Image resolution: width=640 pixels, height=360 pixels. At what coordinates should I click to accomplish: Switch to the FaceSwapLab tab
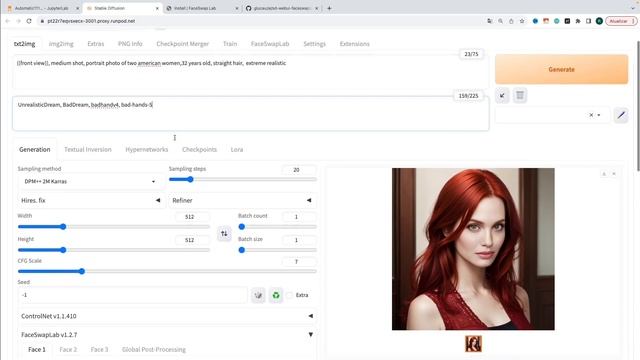tap(270, 44)
